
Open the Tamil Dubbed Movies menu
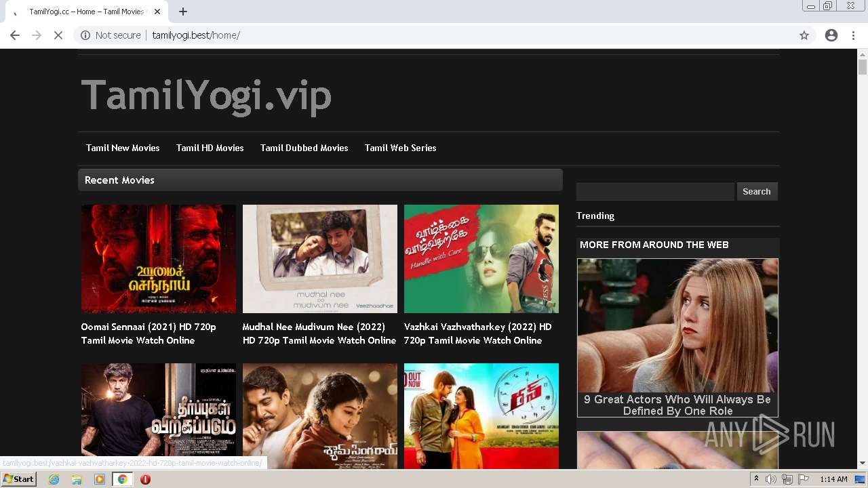click(304, 148)
